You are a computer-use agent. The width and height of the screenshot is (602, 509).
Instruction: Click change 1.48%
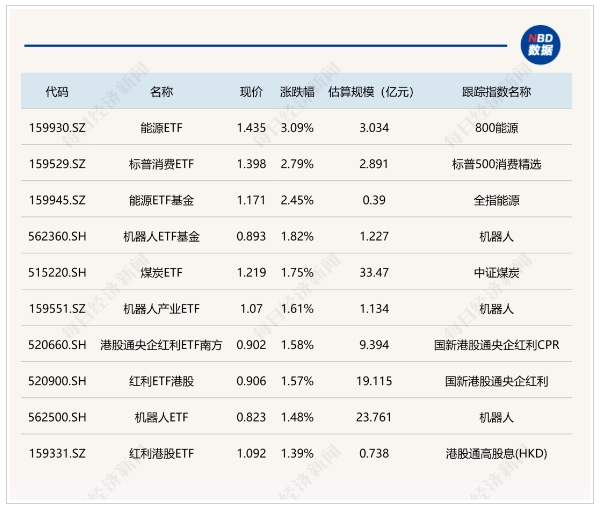297,417
